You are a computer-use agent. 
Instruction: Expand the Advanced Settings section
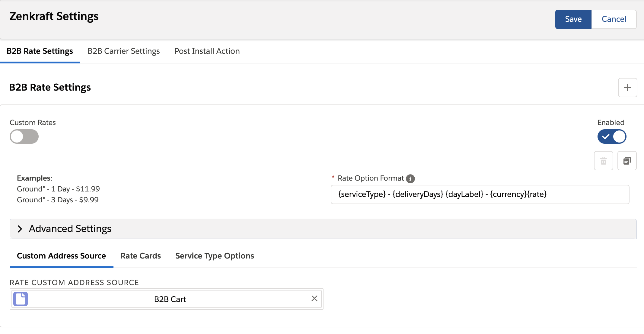(x=323, y=229)
